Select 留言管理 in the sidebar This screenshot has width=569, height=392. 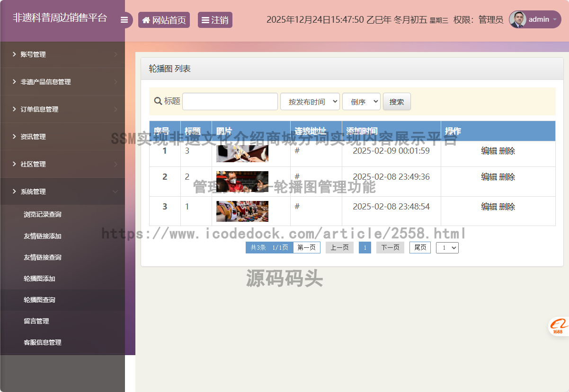(36, 321)
